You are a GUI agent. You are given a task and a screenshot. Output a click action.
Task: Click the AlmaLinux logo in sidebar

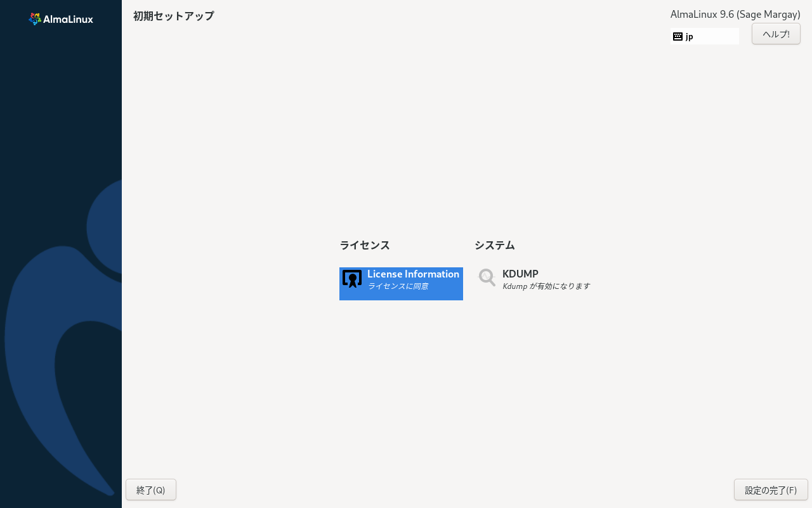[61, 19]
